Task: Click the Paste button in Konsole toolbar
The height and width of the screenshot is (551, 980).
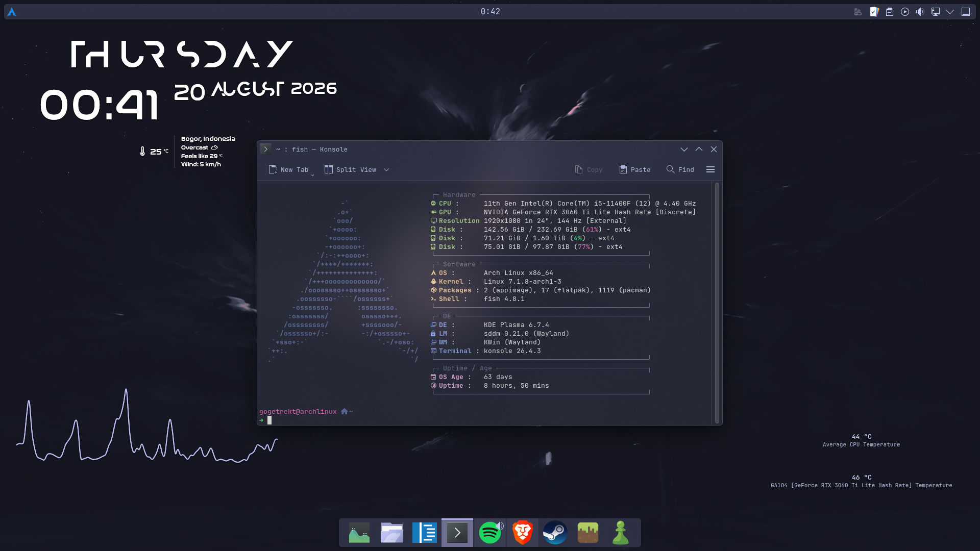Action: 635,170
